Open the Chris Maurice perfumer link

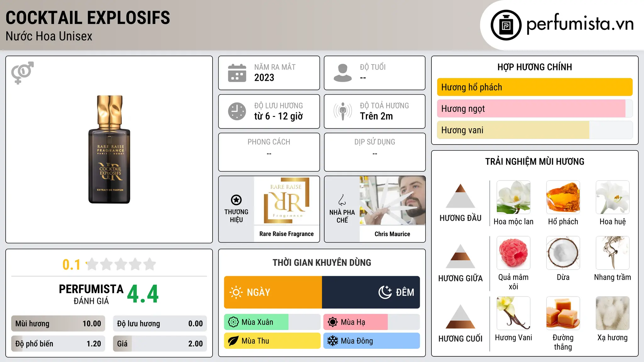392,234
